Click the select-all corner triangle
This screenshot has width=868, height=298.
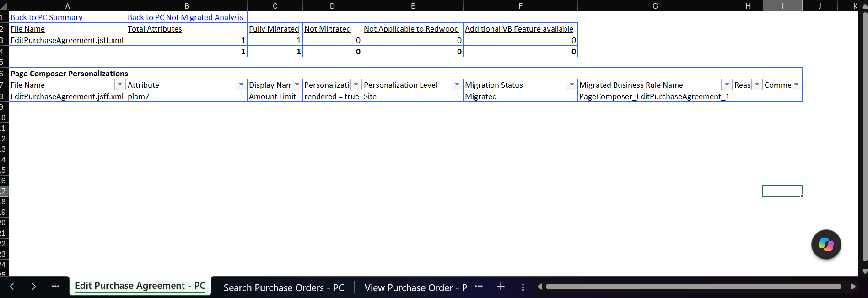tap(4, 6)
